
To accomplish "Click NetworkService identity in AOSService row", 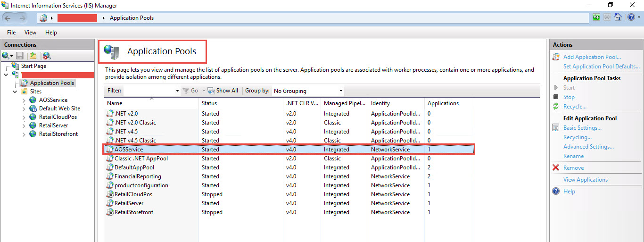I will [390, 150].
